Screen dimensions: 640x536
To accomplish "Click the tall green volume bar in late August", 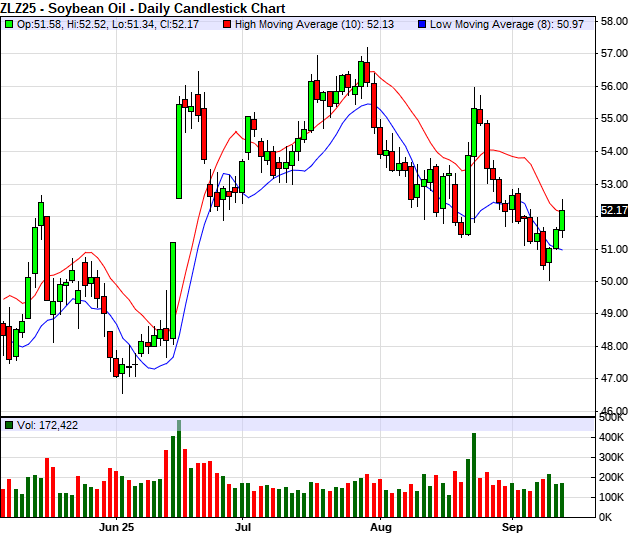I will [x=474, y=475].
